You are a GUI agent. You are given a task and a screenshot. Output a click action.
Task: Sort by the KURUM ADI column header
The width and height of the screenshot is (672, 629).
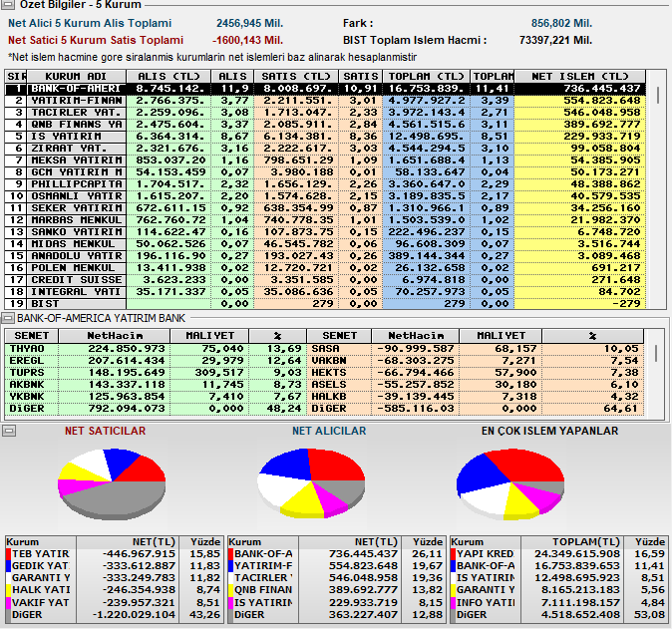coord(76,77)
